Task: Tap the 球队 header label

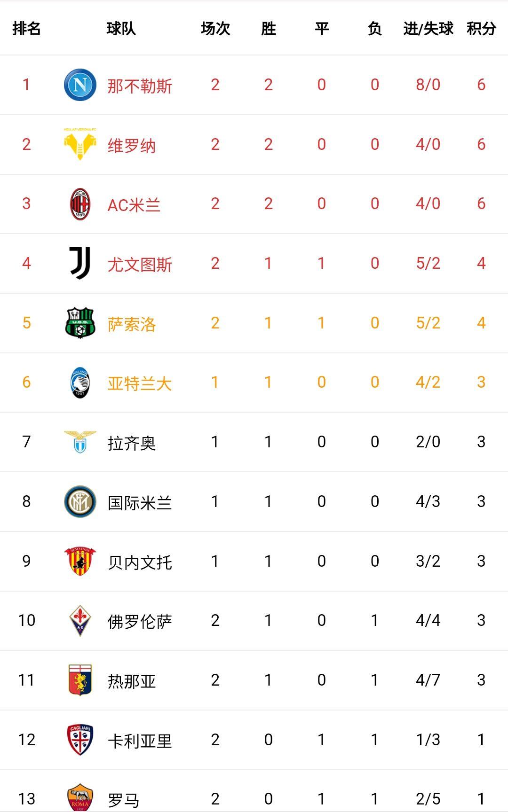Action: click(x=121, y=29)
